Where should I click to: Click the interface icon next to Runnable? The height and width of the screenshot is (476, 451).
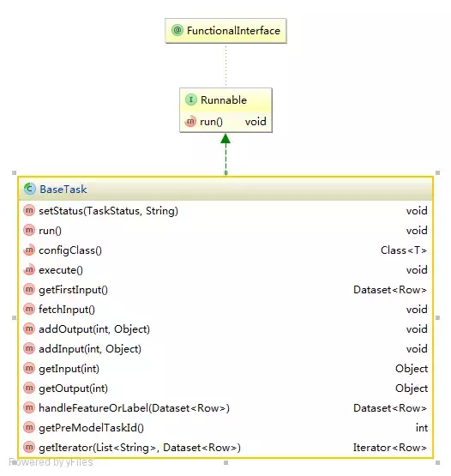(191, 99)
